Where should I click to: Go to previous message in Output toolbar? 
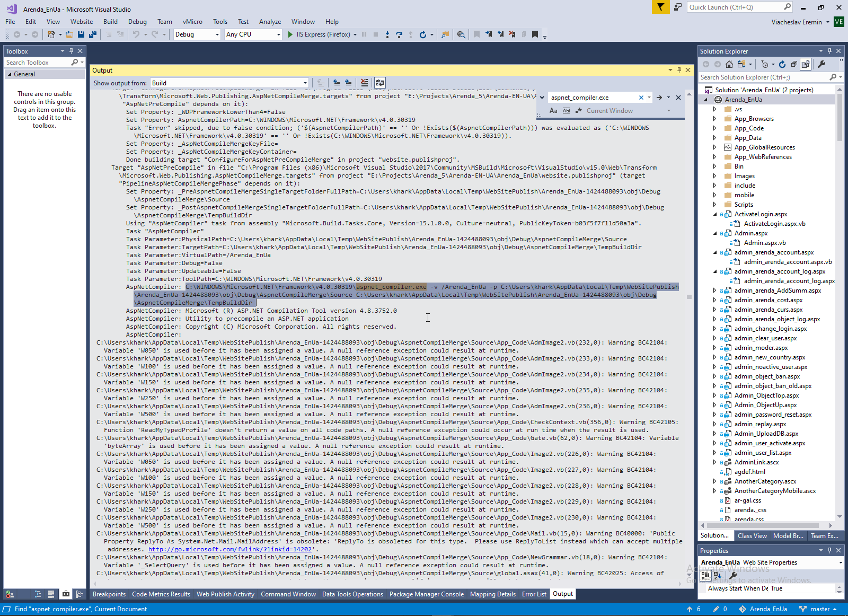[337, 83]
